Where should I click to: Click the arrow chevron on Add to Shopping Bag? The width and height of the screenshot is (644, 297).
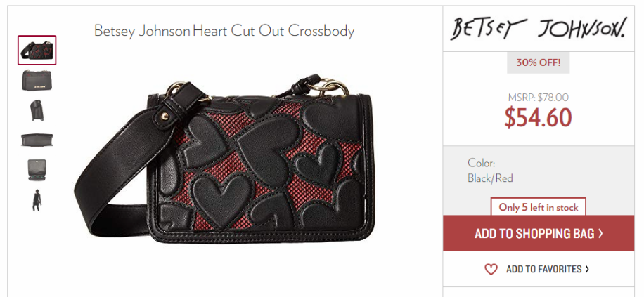pyautogui.click(x=600, y=233)
